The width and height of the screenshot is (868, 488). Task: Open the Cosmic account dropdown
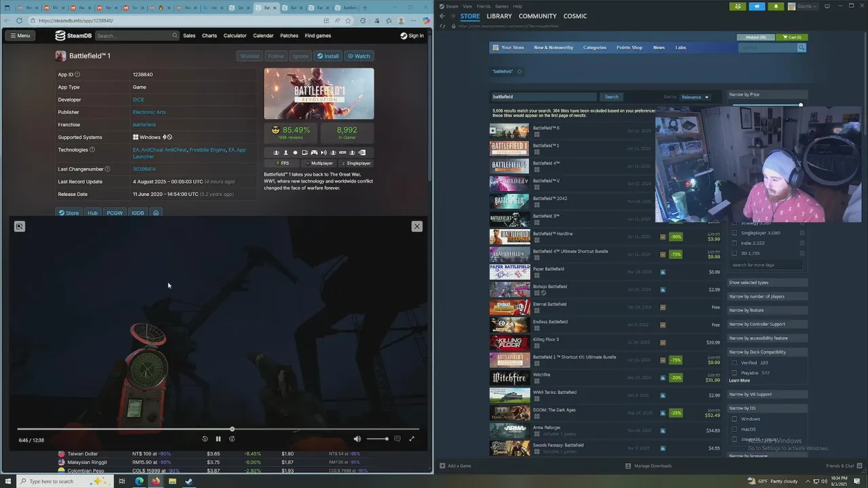(x=803, y=6)
